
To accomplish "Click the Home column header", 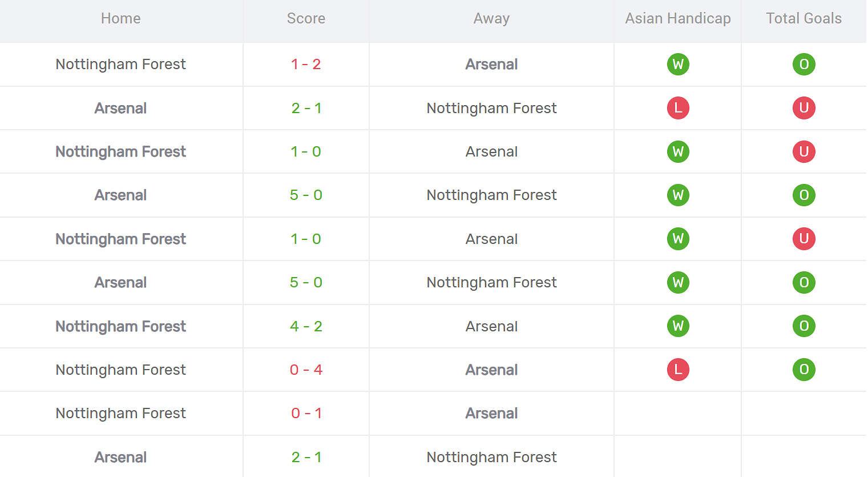I will 120,18.
